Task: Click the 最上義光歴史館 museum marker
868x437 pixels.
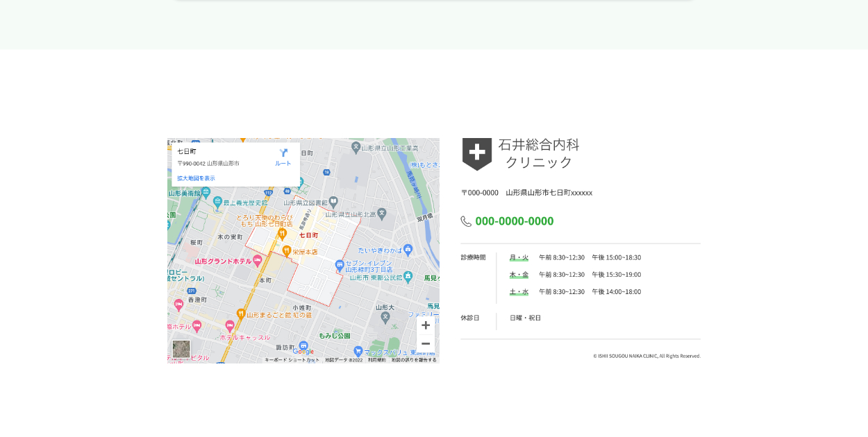Action: 217,202
